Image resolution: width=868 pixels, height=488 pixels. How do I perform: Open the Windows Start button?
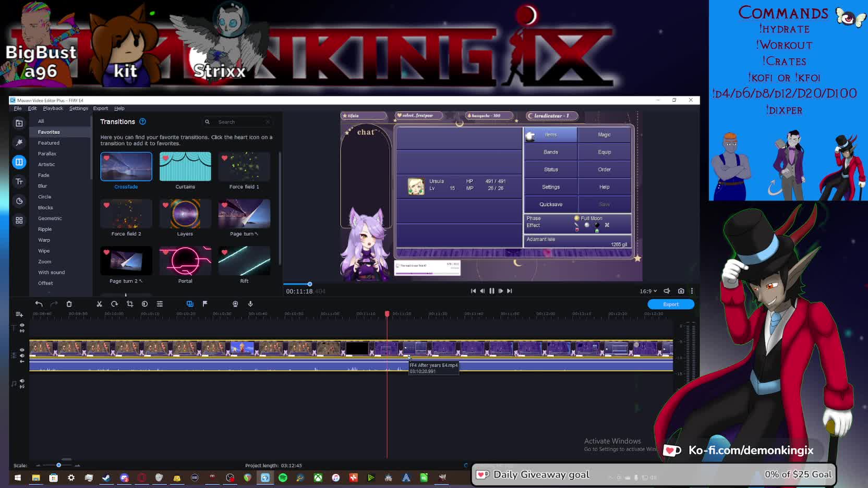coord(18,478)
